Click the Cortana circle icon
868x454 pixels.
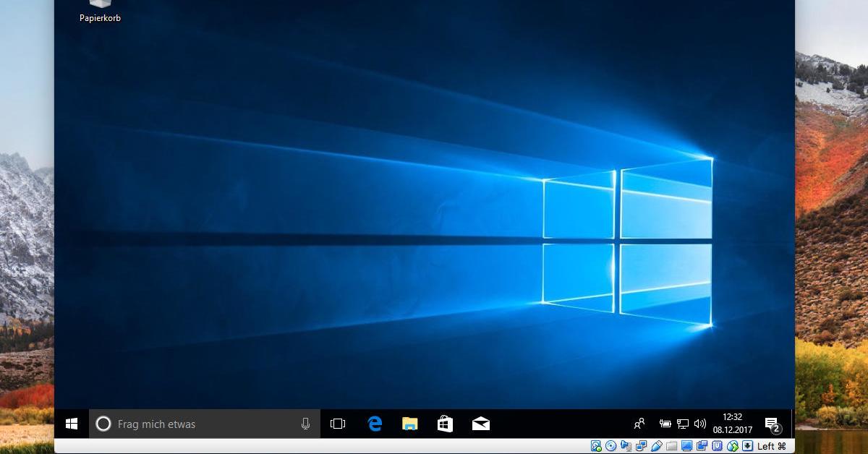pyautogui.click(x=103, y=424)
